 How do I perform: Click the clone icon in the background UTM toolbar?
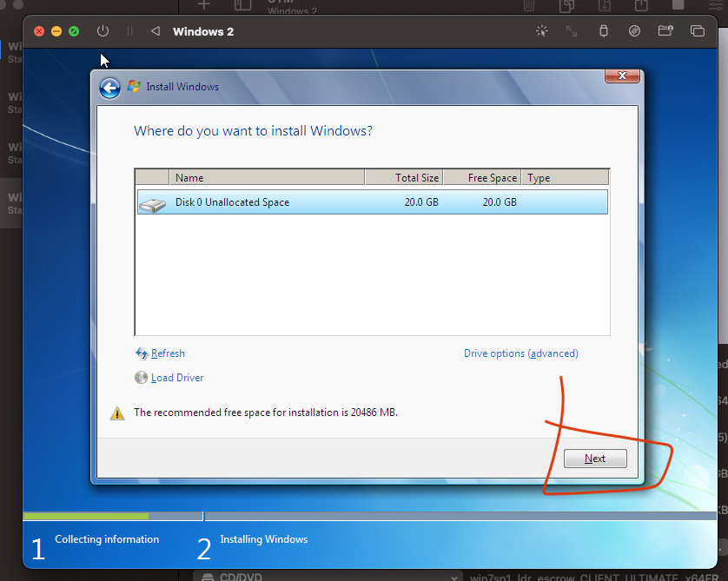[x=567, y=5]
